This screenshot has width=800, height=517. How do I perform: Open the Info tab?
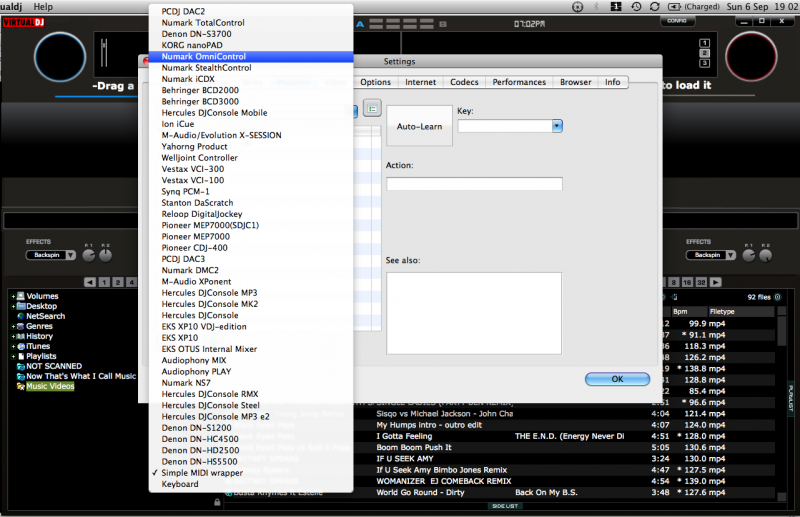pyautogui.click(x=612, y=82)
